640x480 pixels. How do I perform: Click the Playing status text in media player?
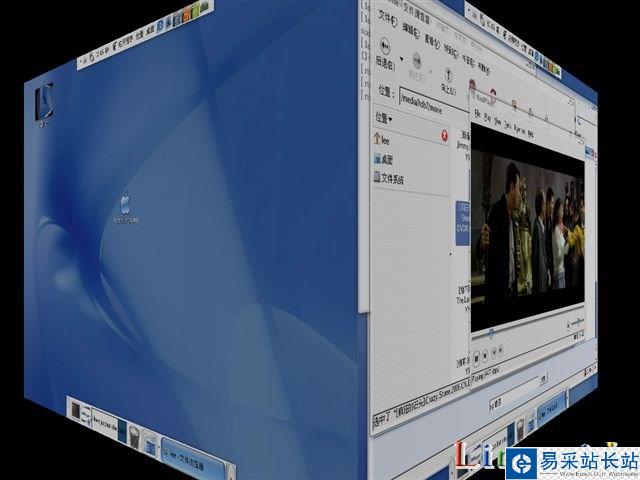pyautogui.click(x=485, y=375)
